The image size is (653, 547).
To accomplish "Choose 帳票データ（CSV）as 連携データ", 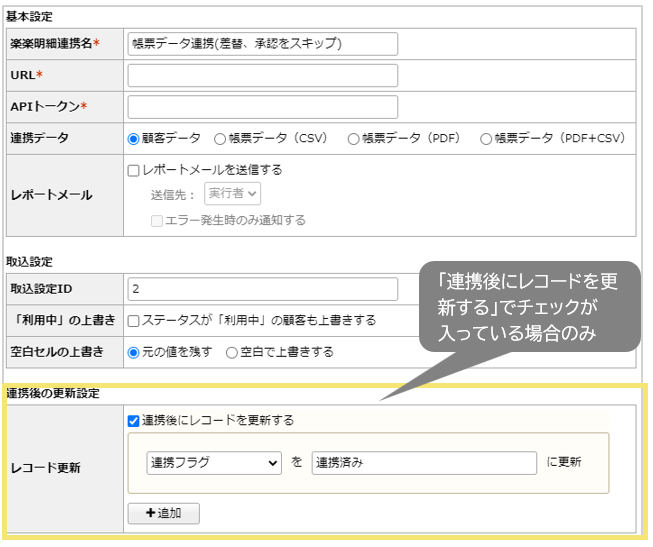I will pyautogui.click(x=220, y=139).
